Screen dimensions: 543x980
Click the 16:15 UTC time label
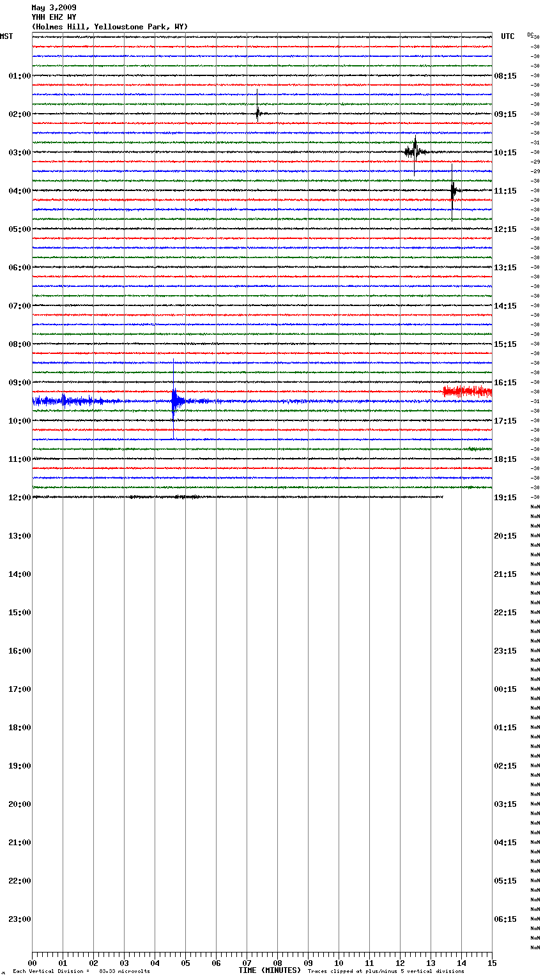(x=505, y=383)
